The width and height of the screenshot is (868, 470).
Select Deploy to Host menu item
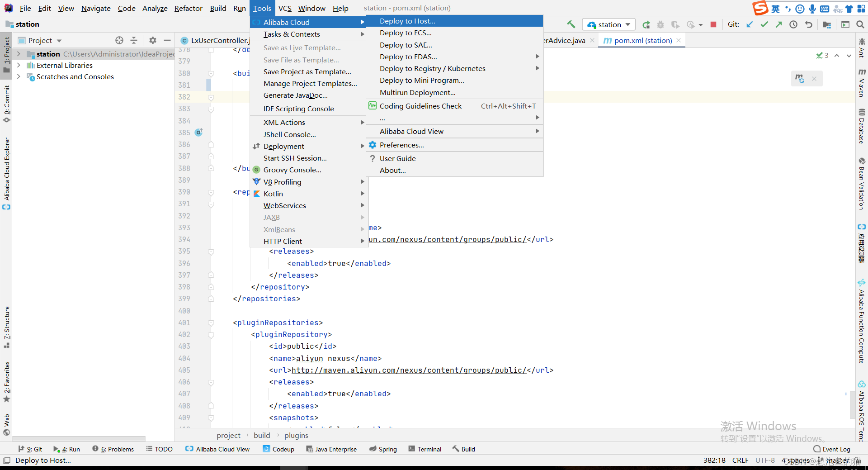pos(454,21)
